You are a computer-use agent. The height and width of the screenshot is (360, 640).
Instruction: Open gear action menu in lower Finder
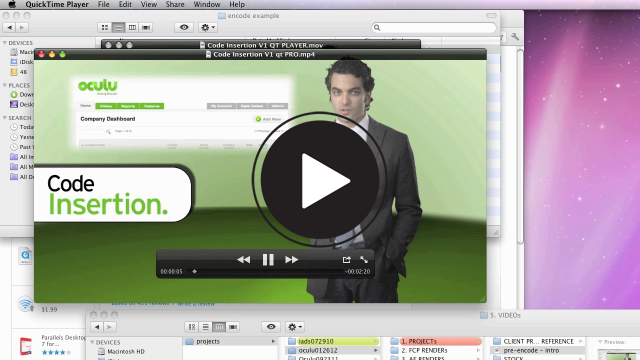(295, 327)
